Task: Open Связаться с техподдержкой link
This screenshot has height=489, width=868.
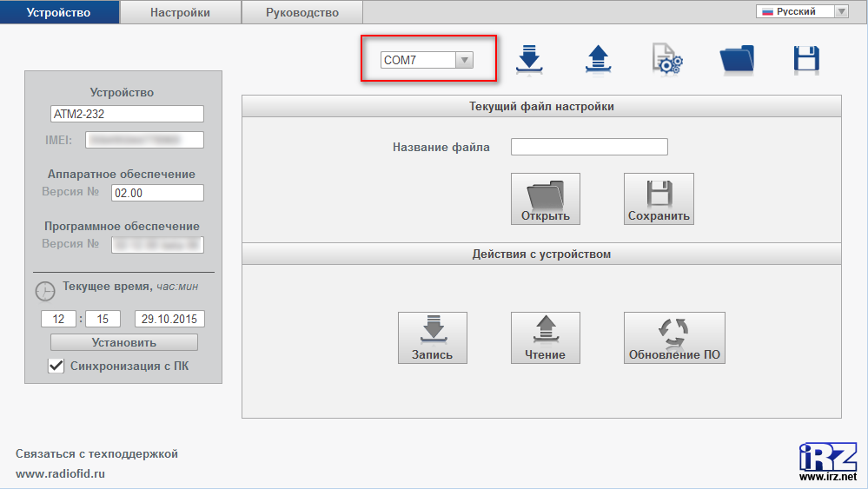Action: tap(96, 453)
